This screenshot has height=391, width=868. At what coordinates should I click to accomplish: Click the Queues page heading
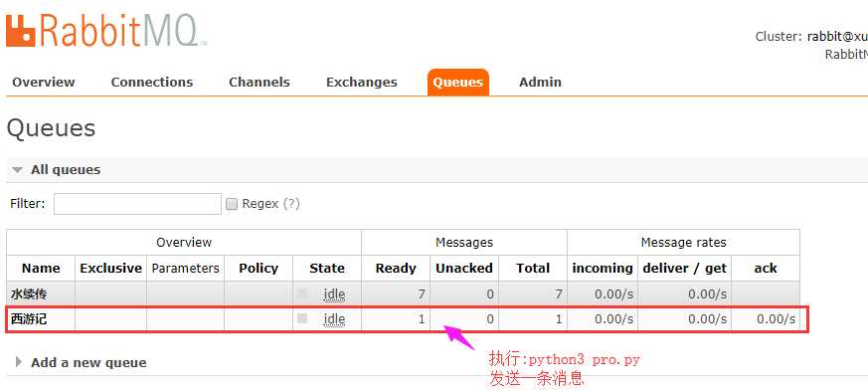tap(51, 128)
